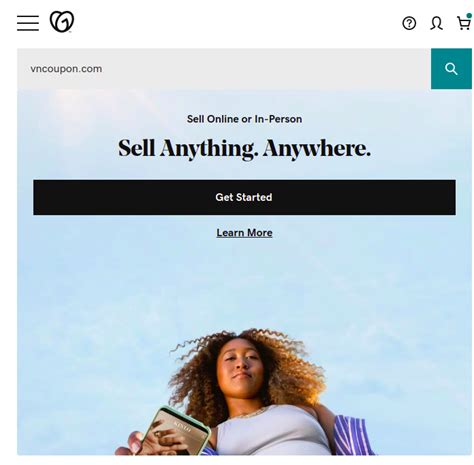Click the "Sell Anything. Anywhere." headline
The width and height of the screenshot is (474, 465).
pyautogui.click(x=244, y=149)
